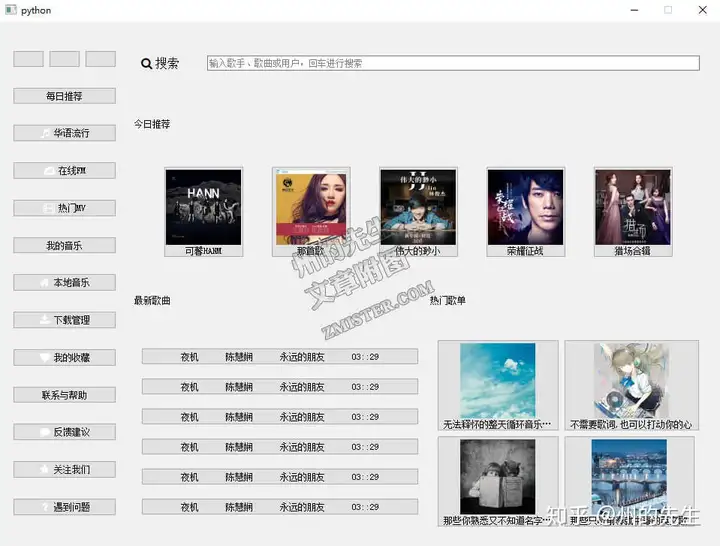Open 遇到问题 with the question icon
Viewport: 720px width, 546px height.
pyautogui.click(x=64, y=507)
